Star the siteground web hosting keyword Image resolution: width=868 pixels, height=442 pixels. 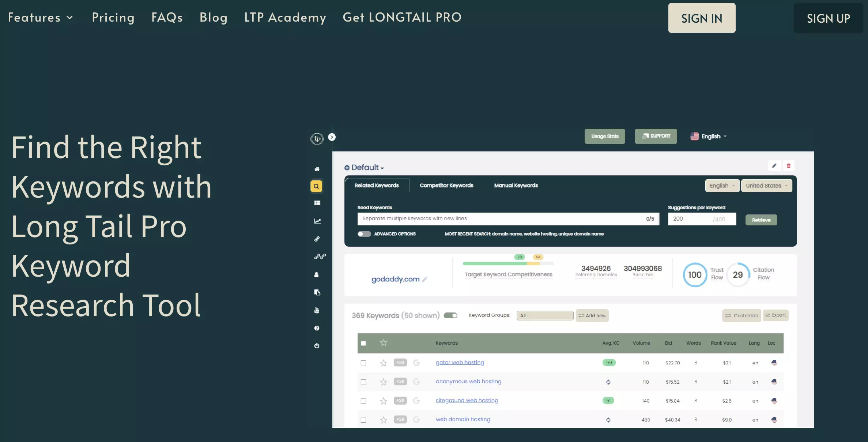[383, 401]
